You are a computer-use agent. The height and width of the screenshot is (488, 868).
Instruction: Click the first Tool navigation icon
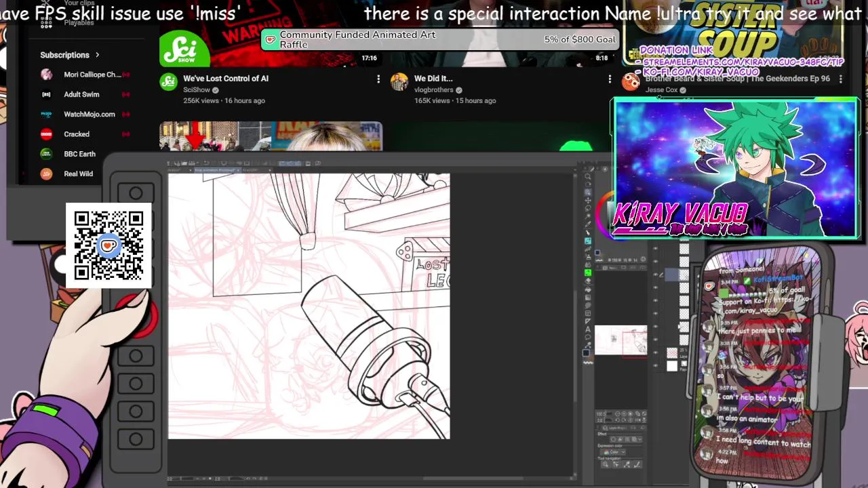(x=606, y=464)
